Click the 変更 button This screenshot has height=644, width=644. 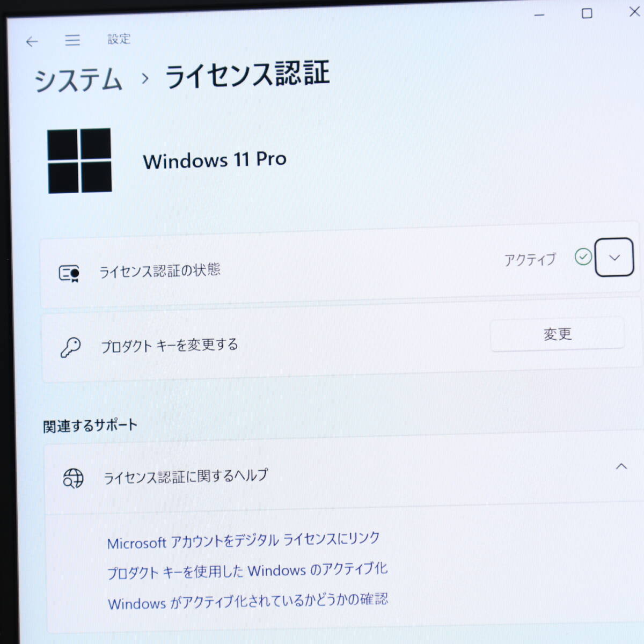click(x=557, y=334)
